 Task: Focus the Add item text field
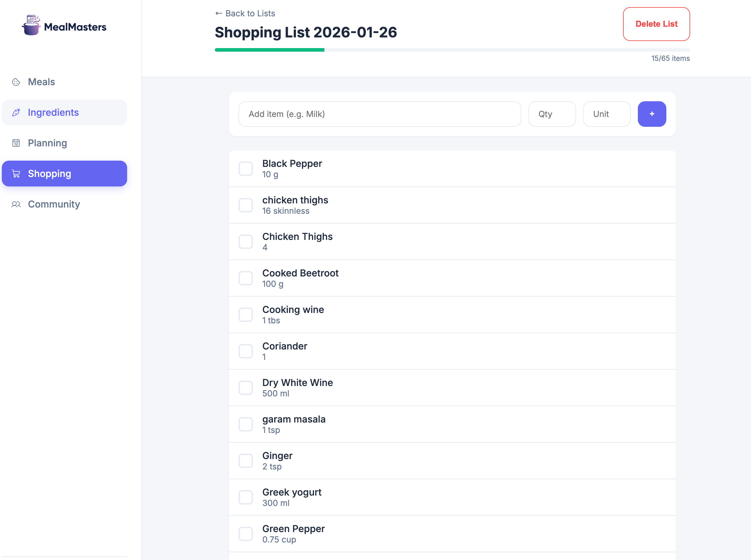tap(379, 114)
